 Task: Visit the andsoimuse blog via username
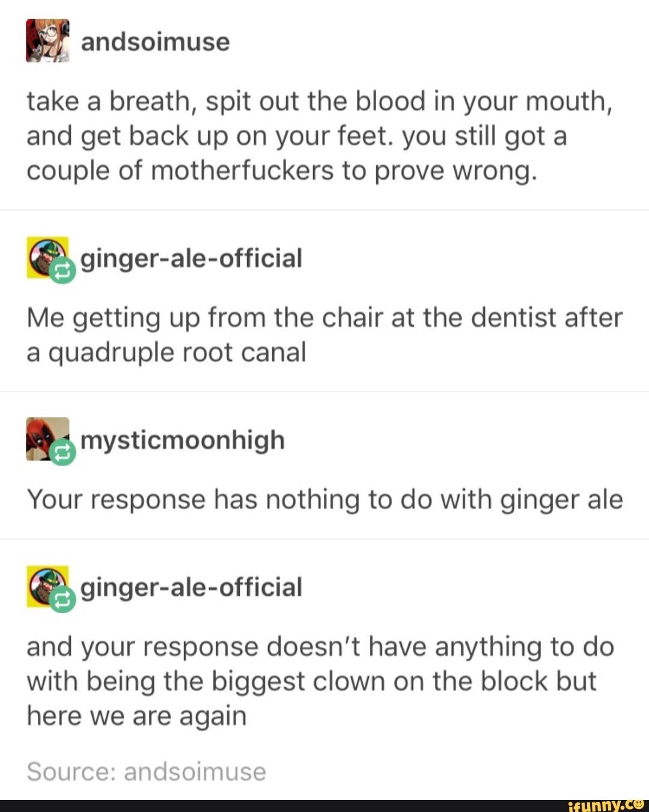[x=155, y=42]
